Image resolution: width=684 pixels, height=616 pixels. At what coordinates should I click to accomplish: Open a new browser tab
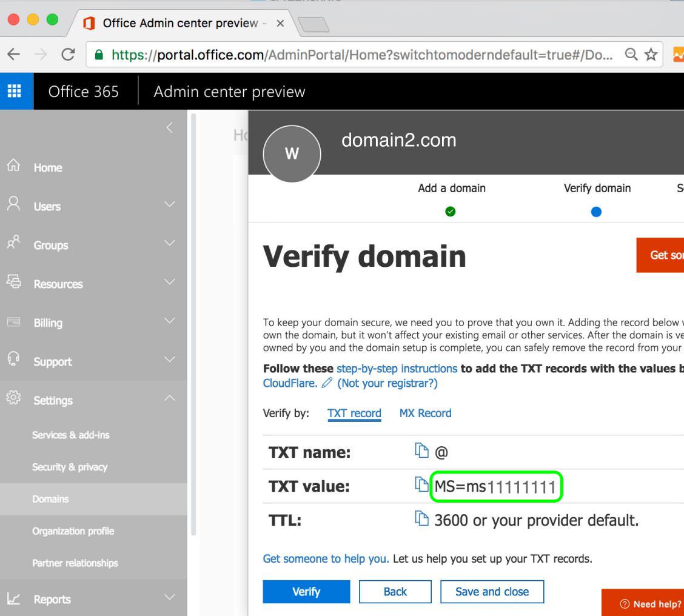pyautogui.click(x=313, y=25)
